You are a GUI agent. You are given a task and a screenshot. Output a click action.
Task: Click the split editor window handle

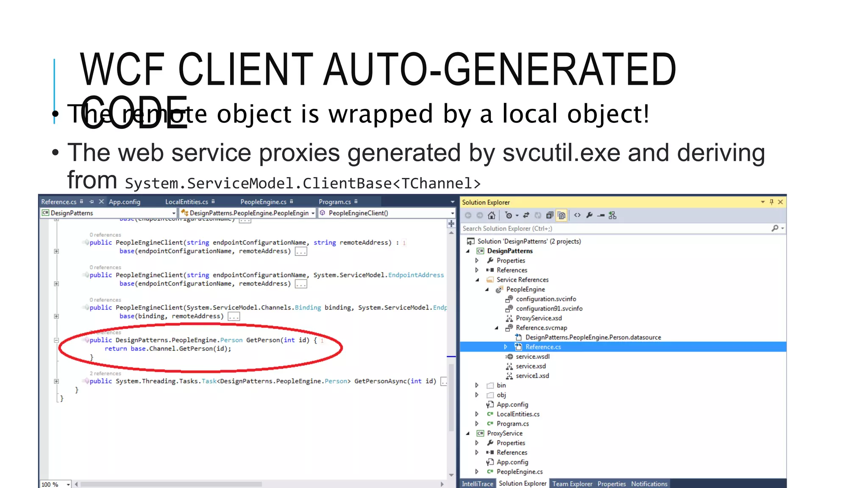451,223
